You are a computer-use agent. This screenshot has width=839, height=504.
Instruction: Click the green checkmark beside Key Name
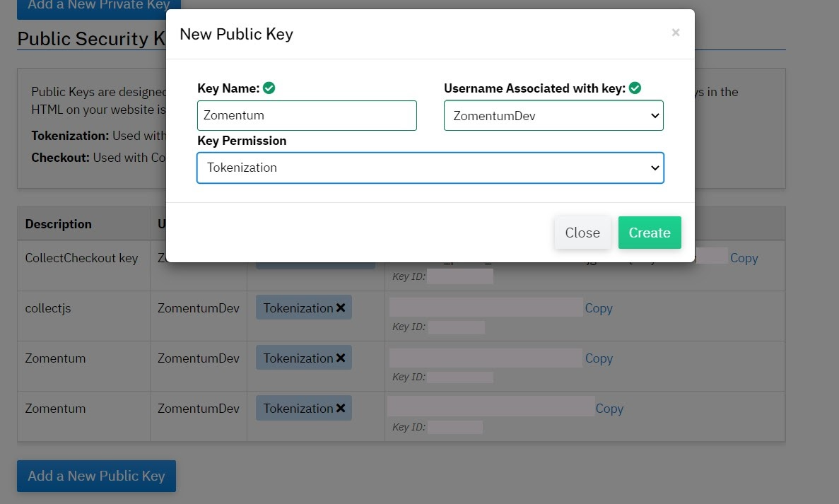click(x=269, y=88)
